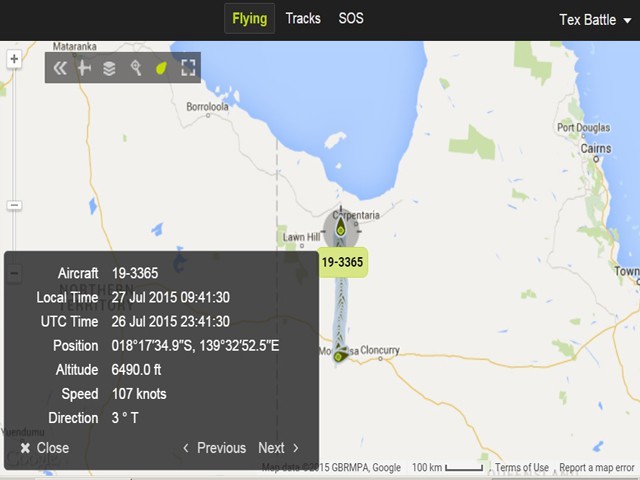Zoom in with the plus button
The image size is (640, 480).
pos(14,59)
